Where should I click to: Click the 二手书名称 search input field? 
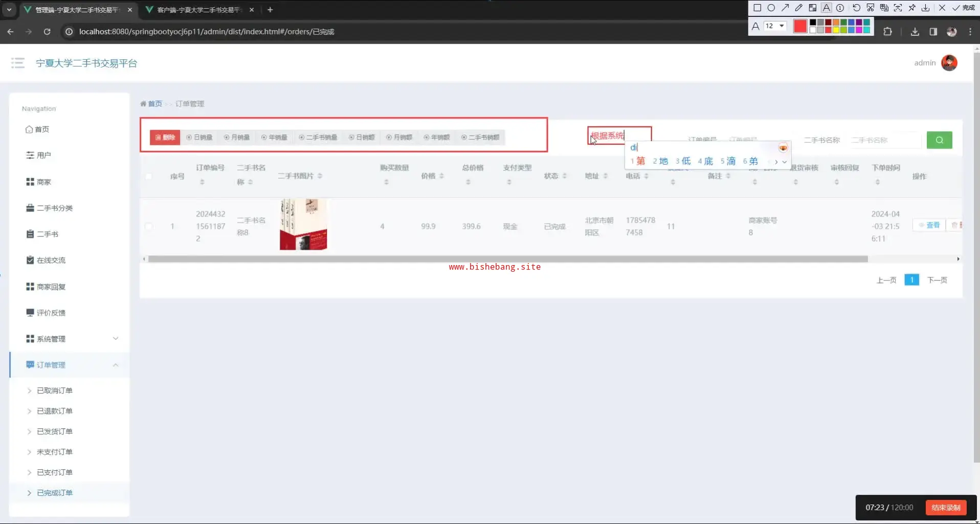pyautogui.click(x=885, y=140)
